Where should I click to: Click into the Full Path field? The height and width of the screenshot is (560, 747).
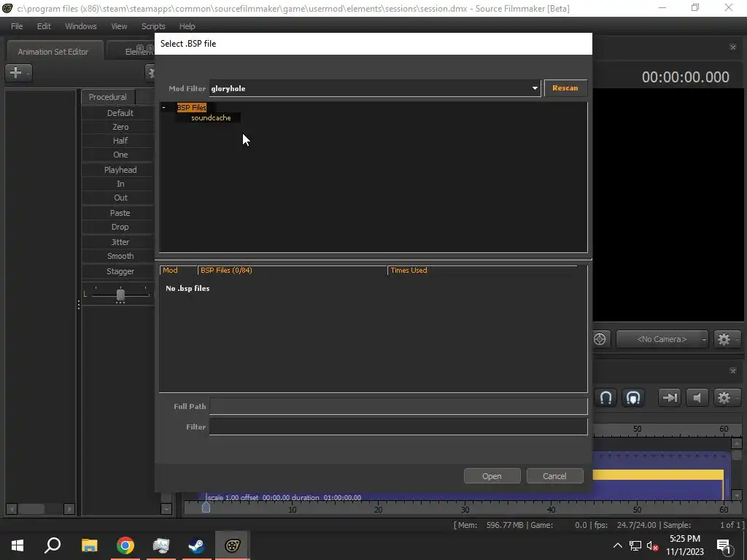coord(398,406)
